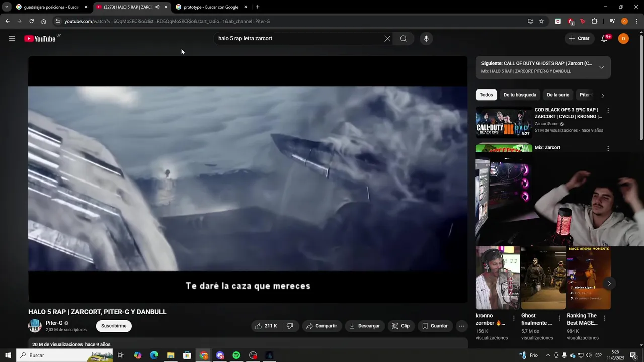Open ZarcortGame channel link
Image resolution: width=644 pixels, height=362 pixels.
(546, 124)
